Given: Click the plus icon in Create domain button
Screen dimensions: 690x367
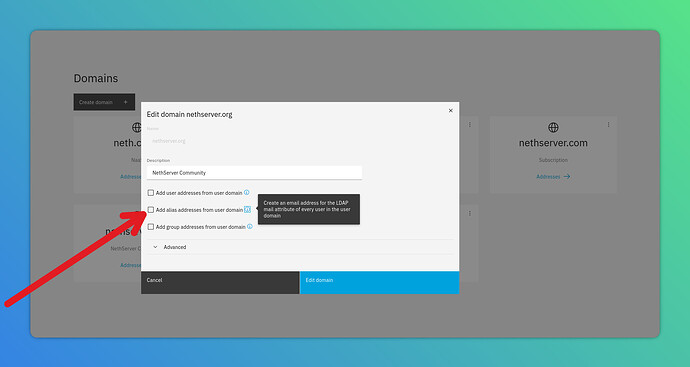Looking at the screenshot, I should pos(125,102).
